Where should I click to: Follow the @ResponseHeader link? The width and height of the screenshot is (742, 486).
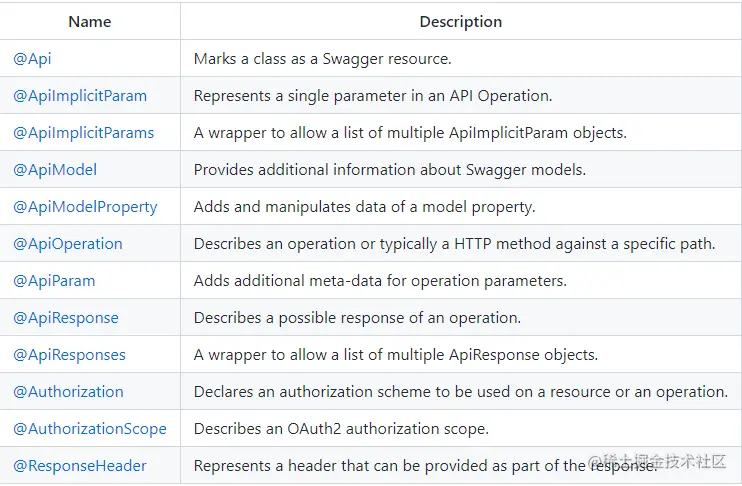point(80,466)
